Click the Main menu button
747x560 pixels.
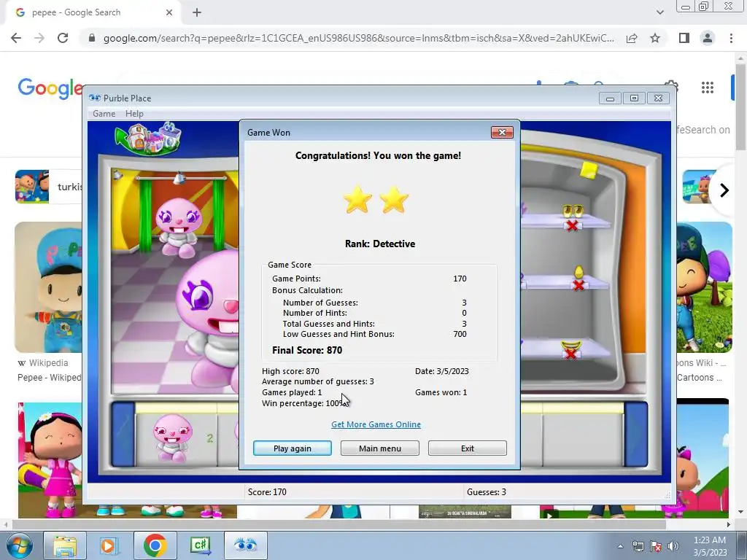click(x=379, y=448)
